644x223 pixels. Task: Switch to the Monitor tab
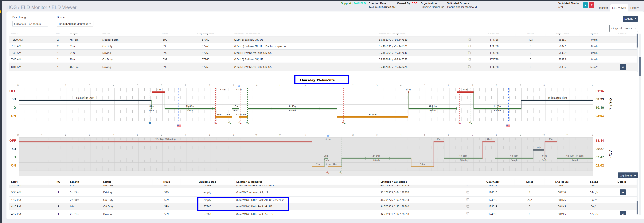(603, 8)
